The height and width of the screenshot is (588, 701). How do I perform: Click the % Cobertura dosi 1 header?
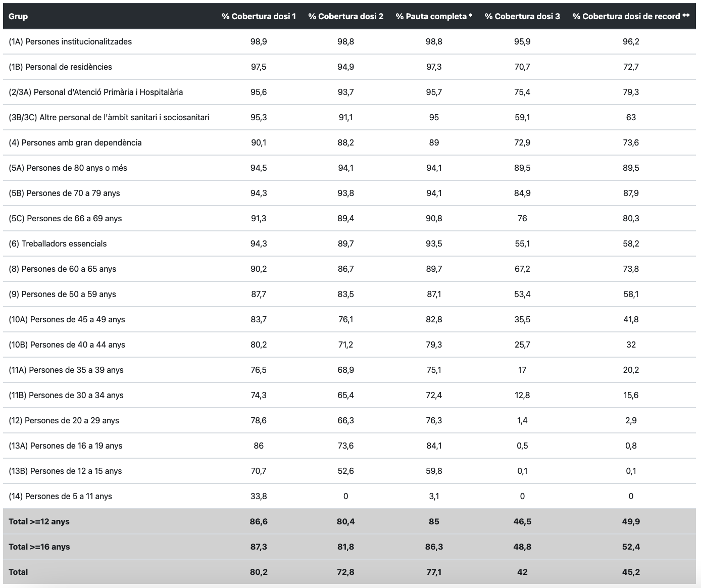259,16
